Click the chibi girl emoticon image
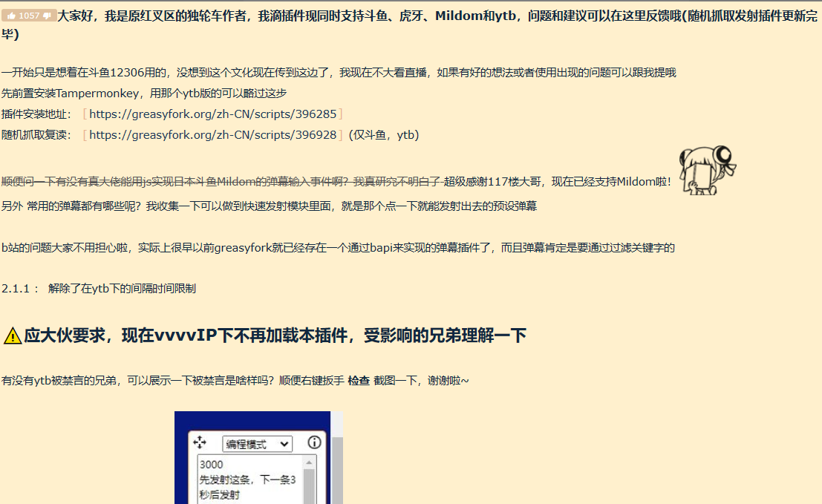 707,170
